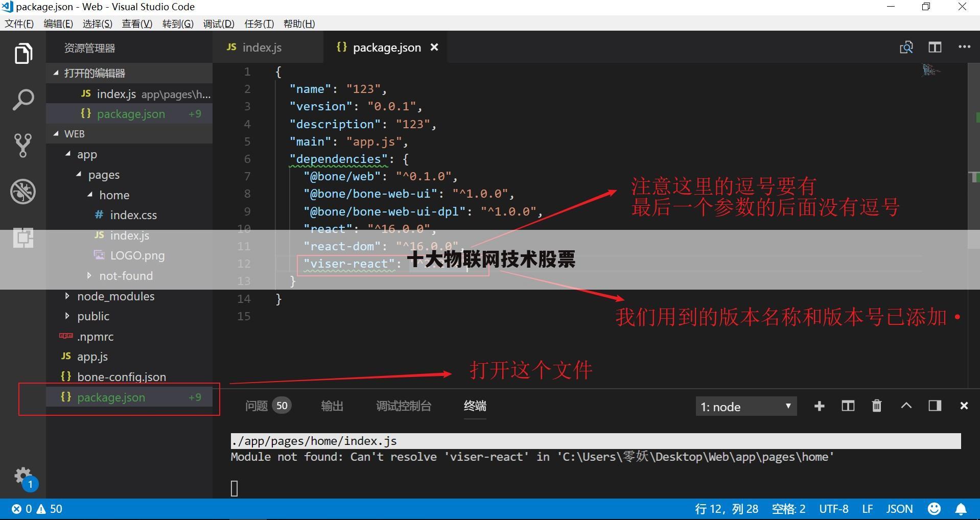Collapse the home folder

90,195
